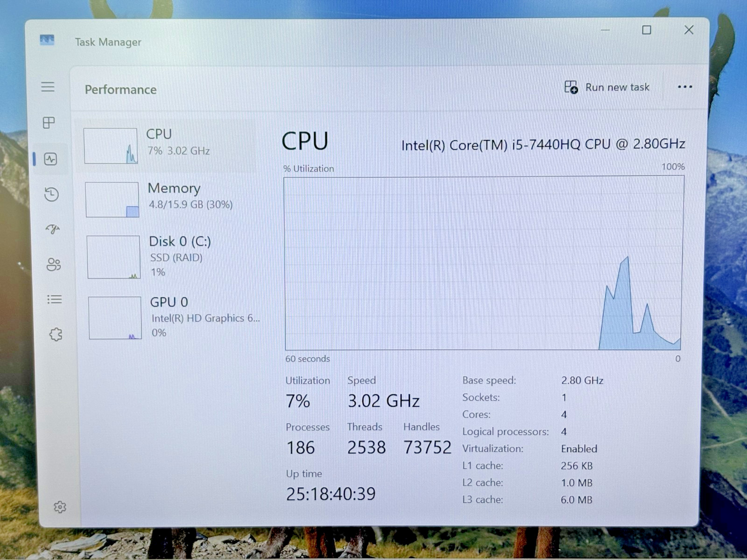Viewport: 747px width, 560px height.
Task: Click the GPU 0 mini graph thumbnail
Action: coord(115,318)
